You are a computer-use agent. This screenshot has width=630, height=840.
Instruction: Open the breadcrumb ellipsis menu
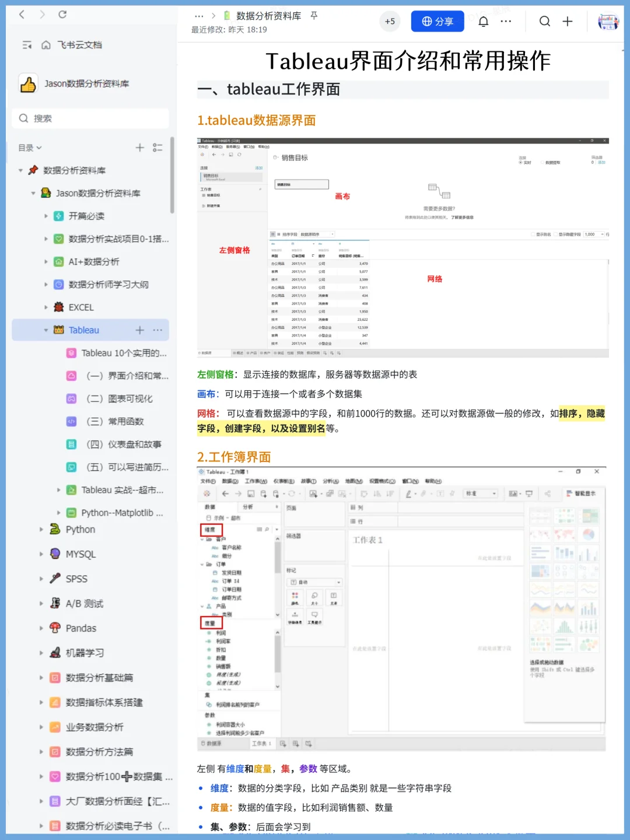pos(199,16)
